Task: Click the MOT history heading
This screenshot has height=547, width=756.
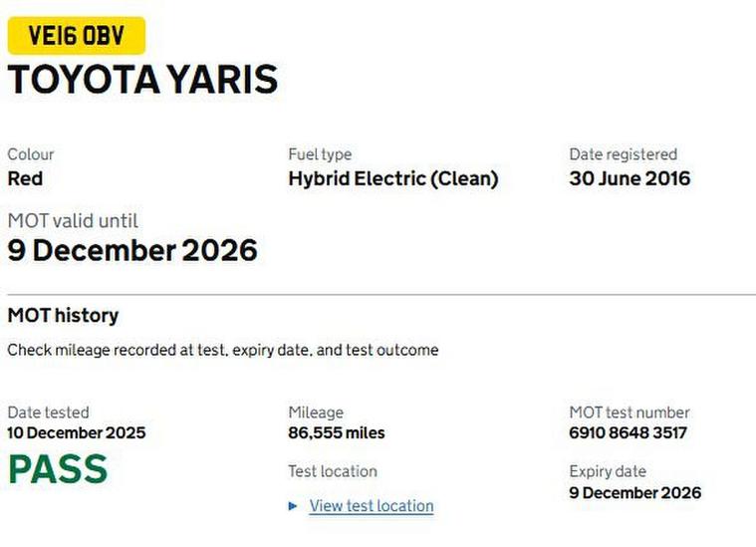Action: (63, 316)
